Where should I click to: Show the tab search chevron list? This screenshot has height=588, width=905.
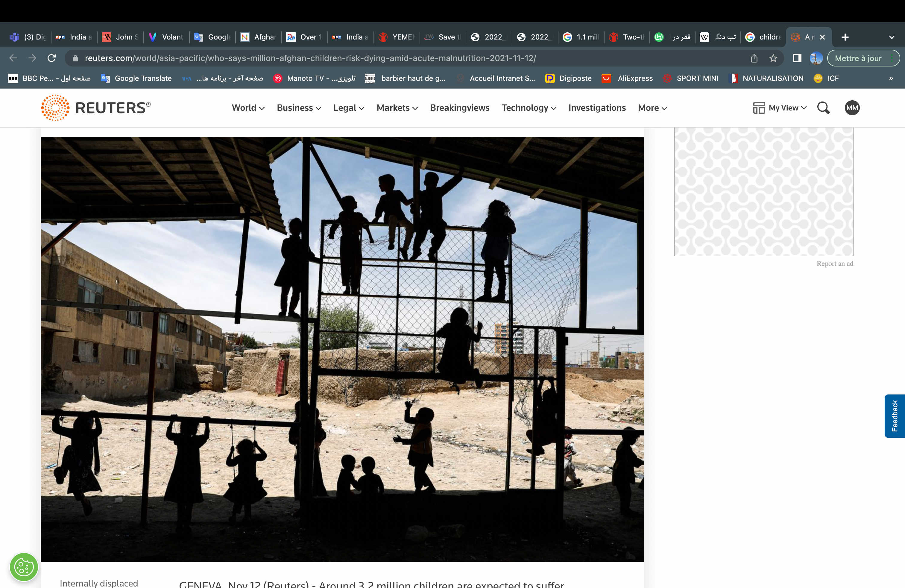pos(891,37)
